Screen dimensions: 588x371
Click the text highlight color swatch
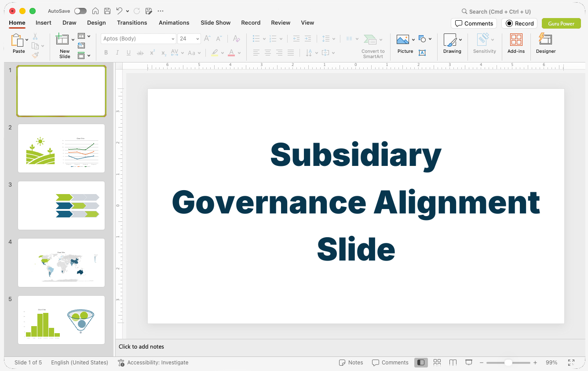[x=215, y=53]
